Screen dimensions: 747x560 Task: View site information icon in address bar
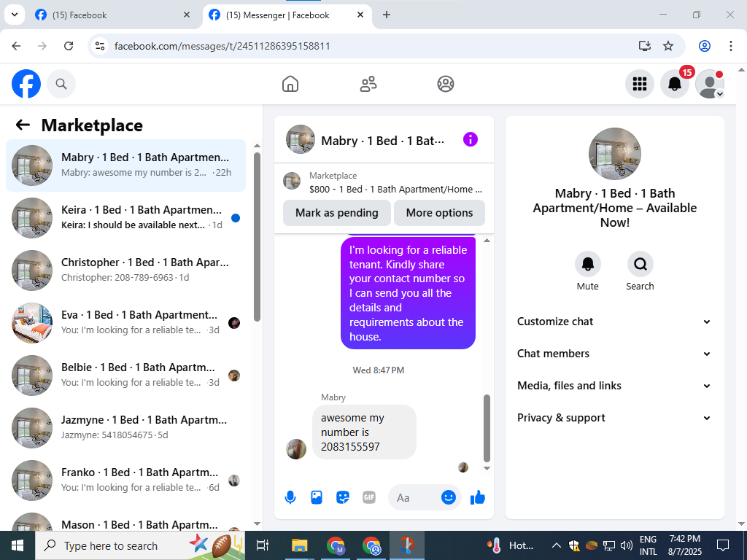coord(99,46)
